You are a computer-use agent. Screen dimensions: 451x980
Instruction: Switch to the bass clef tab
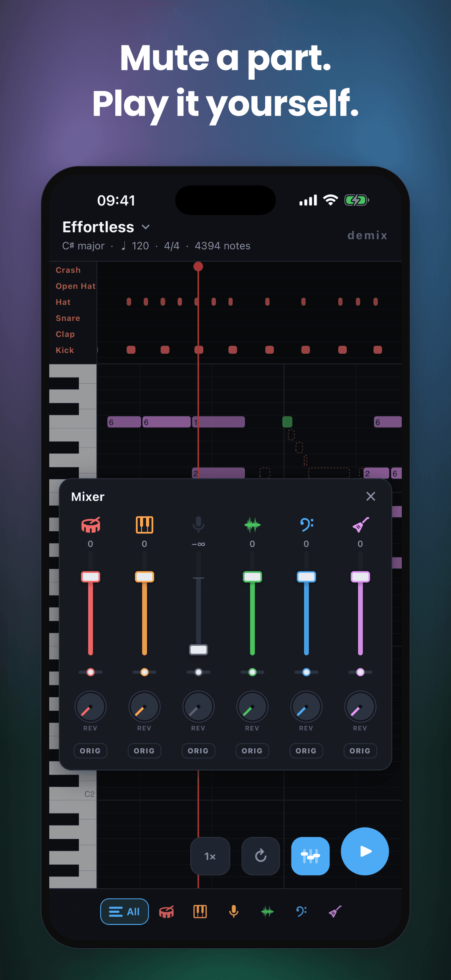[x=302, y=912]
